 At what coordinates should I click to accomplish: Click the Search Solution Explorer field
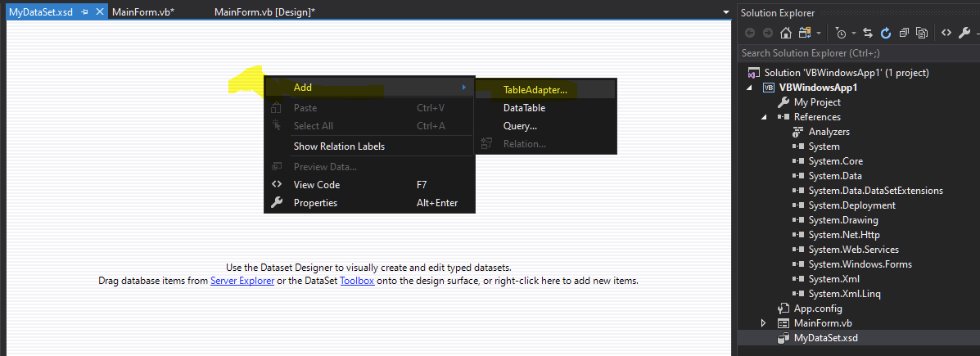(x=859, y=53)
